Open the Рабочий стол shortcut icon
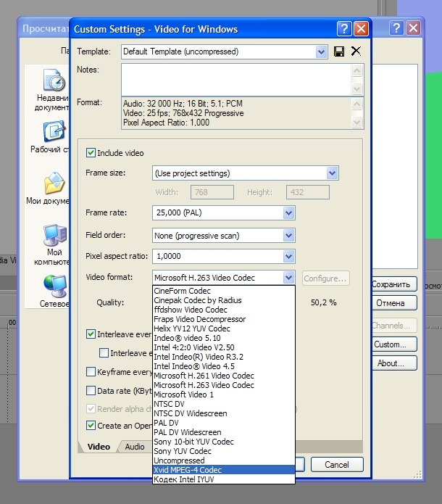This screenshot has width=442, height=504. [54, 131]
